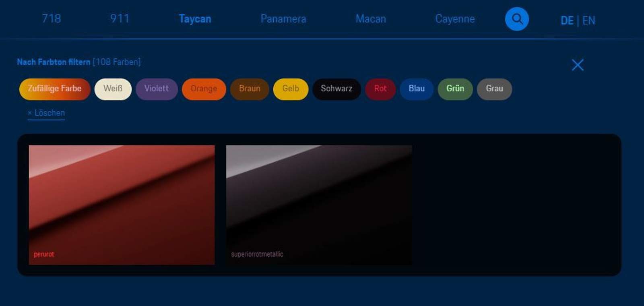Filter colors by Weiß

coord(113,89)
